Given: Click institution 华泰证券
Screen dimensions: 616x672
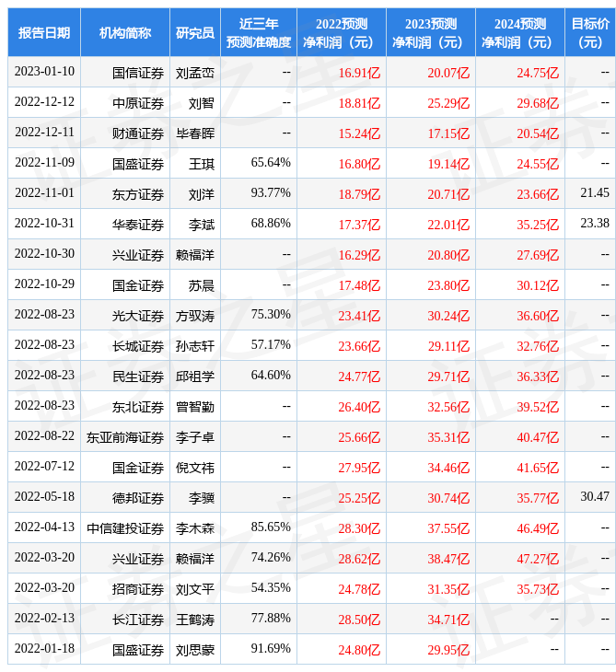Looking at the screenshot, I should tap(138, 225).
